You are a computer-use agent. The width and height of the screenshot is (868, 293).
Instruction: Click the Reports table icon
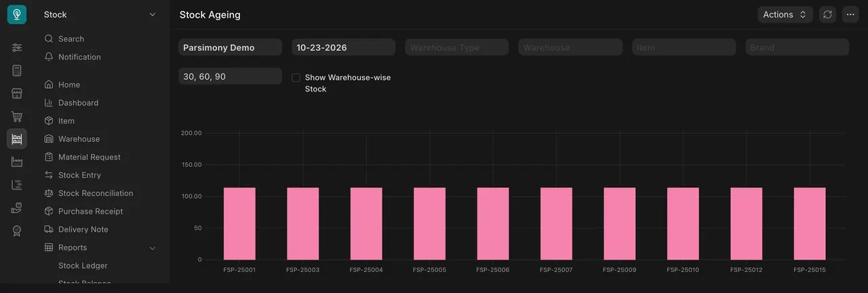[x=49, y=248]
